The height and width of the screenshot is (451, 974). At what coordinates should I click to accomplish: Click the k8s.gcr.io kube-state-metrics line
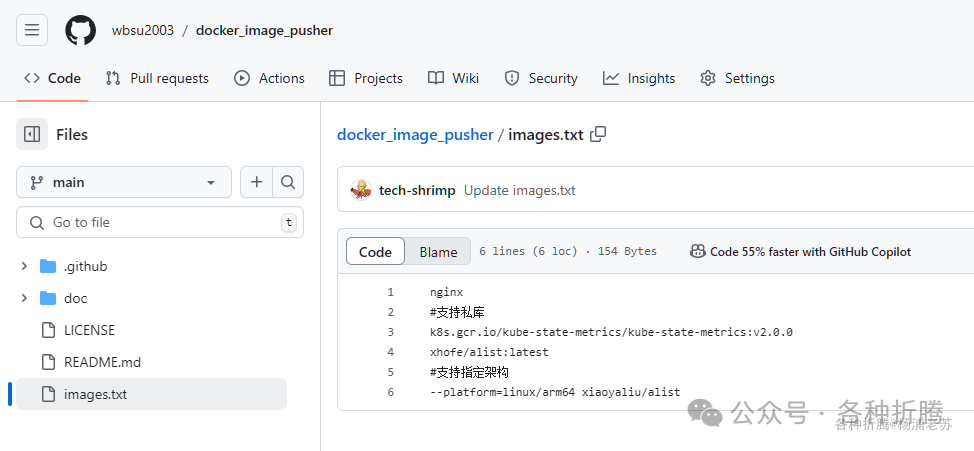tap(611, 332)
